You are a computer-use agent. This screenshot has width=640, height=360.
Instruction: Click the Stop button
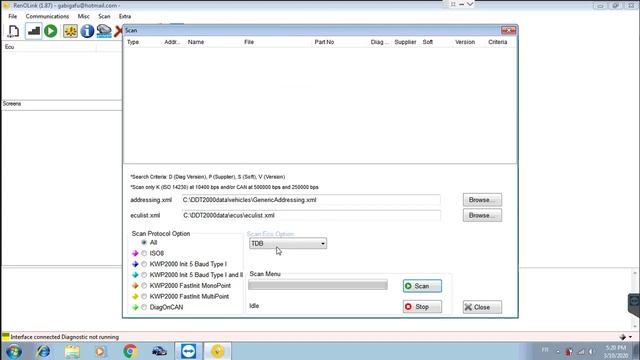pyautogui.click(x=422, y=307)
